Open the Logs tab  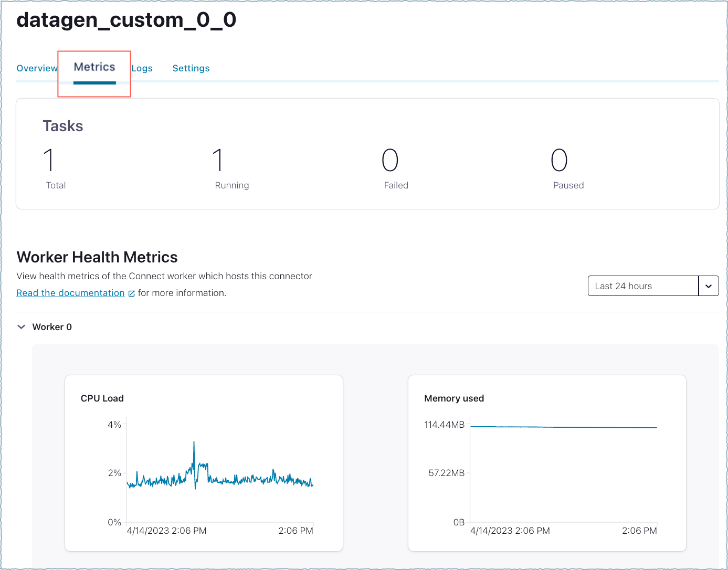pyautogui.click(x=142, y=68)
